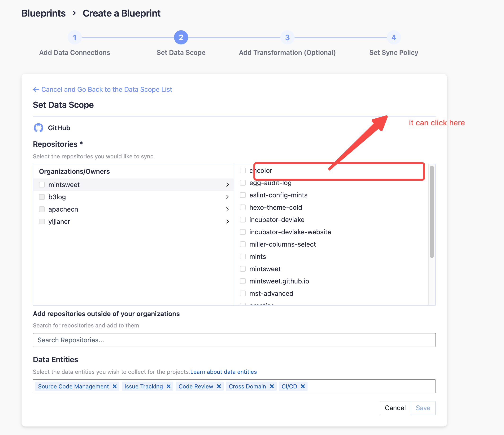Screen dimensions: 504x435
Task: Expand the apachecn repositories list
Action: coord(227,209)
